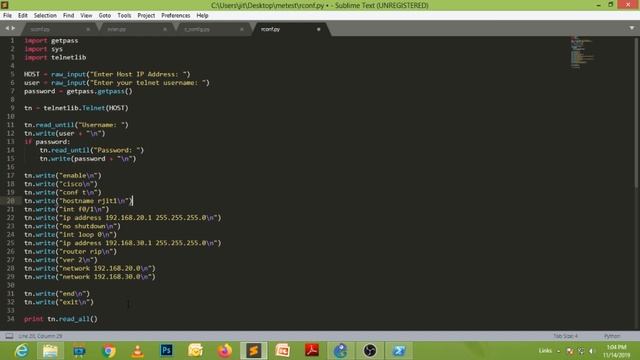Viewport: 640px width, 360px height.
Task: Click the minimap code preview
Action: 581,52
